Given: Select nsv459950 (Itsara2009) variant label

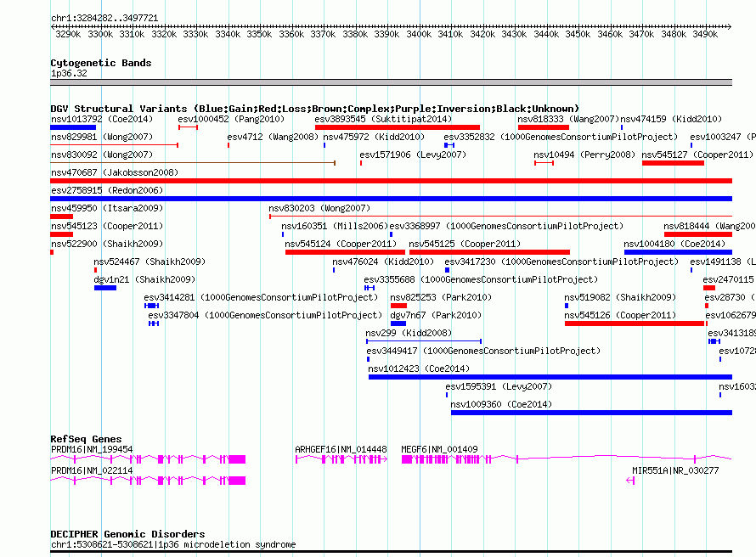Looking at the screenshot, I should pos(107,208).
